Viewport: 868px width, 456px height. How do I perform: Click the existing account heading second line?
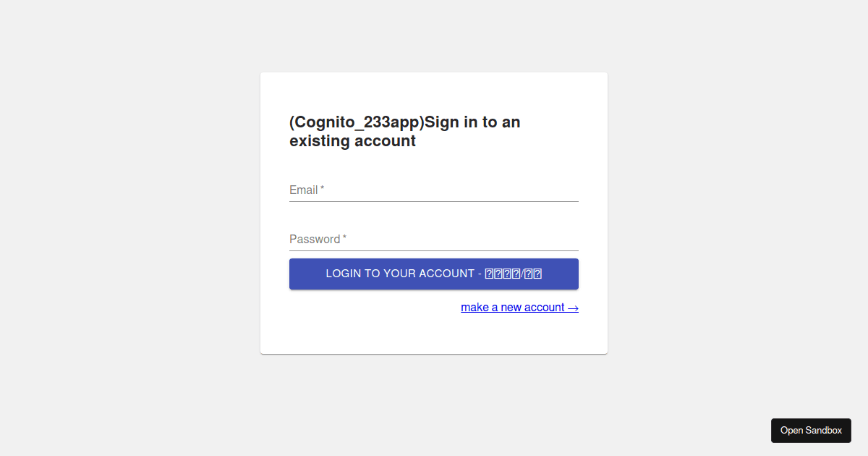click(x=352, y=140)
